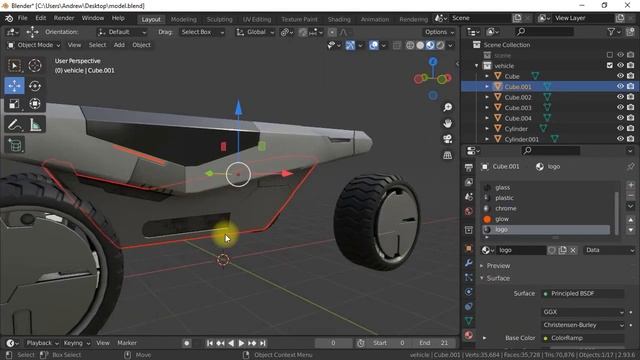Activate the Cursor tool
The height and width of the screenshot is (360, 640).
tap(35, 65)
